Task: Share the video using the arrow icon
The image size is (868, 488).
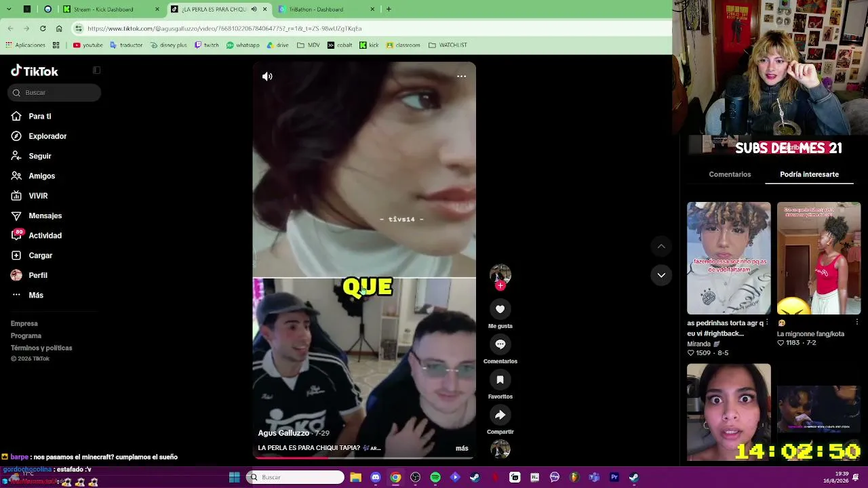Action: [x=500, y=415]
